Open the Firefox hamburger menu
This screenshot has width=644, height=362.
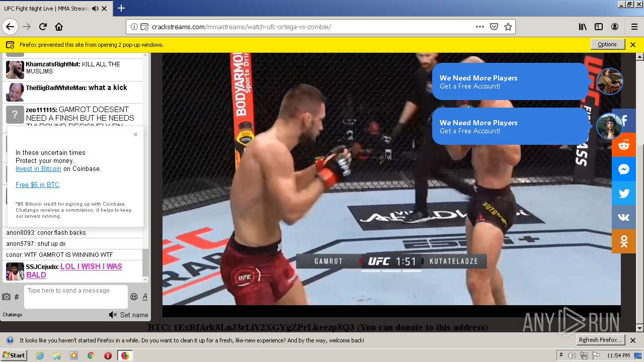634,27
